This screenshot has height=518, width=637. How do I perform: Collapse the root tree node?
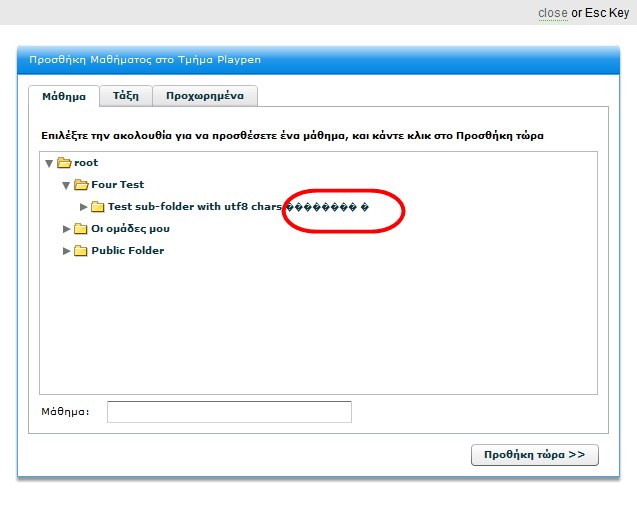(x=49, y=163)
